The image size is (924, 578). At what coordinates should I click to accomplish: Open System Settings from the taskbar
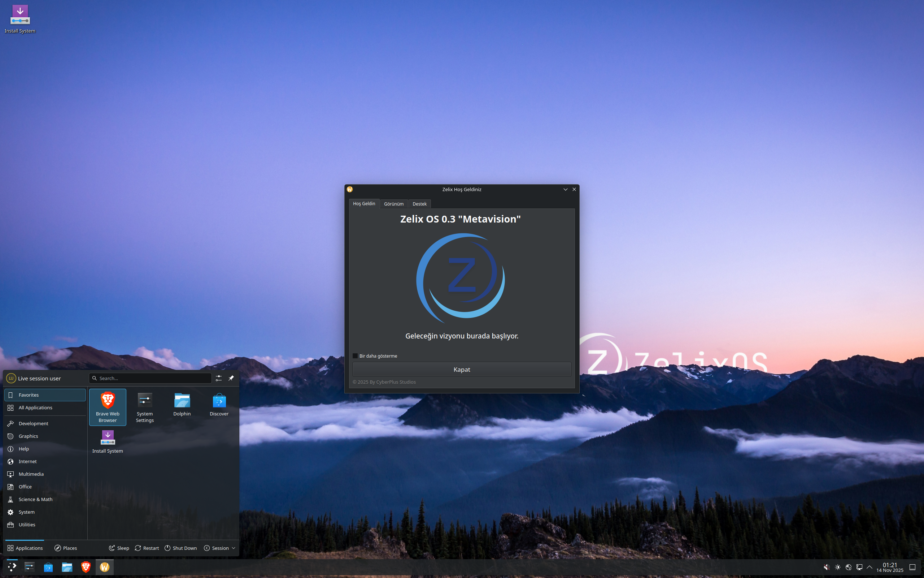(x=29, y=567)
